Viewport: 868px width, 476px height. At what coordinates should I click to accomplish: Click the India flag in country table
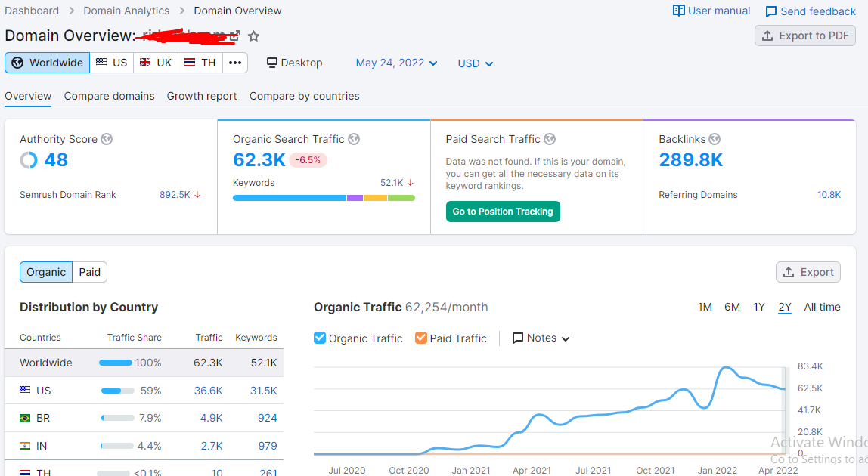point(25,446)
